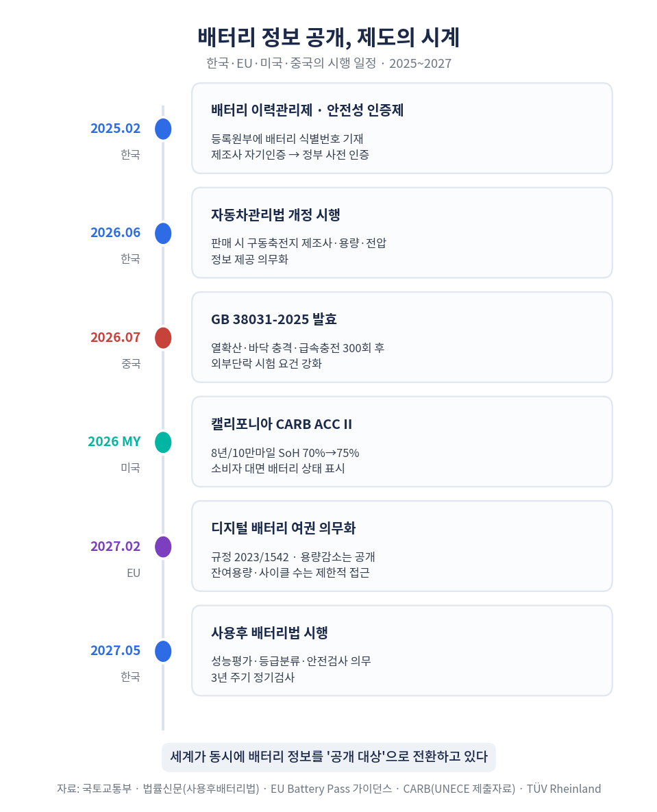Click the main title 배터리 정보 공개, 제도의 시계
Screen dimensions: 657x812
click(x=329, y=37)
